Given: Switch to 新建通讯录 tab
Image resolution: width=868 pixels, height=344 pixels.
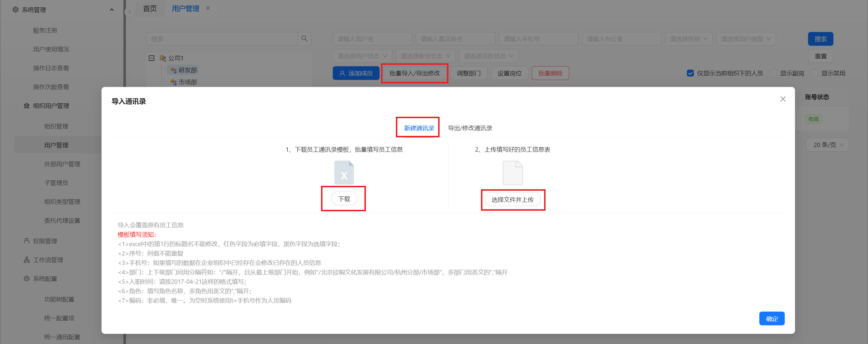Looking at the screenshot, I should pyautogui.click(x=419, y=128).
